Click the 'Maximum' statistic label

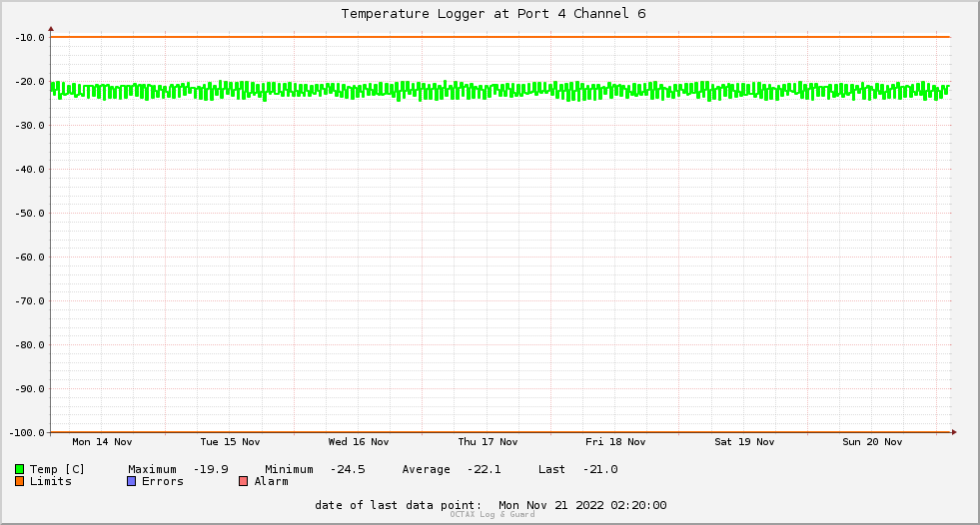[152, 469]
